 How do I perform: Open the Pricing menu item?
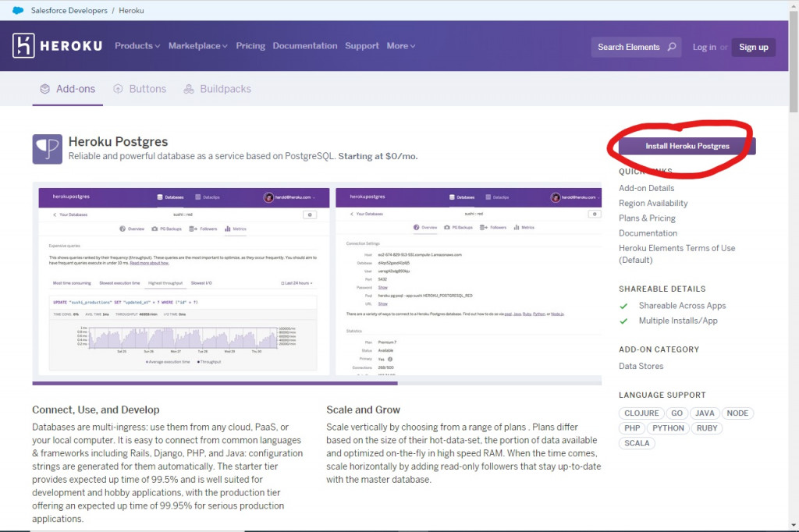click(250, 46)
